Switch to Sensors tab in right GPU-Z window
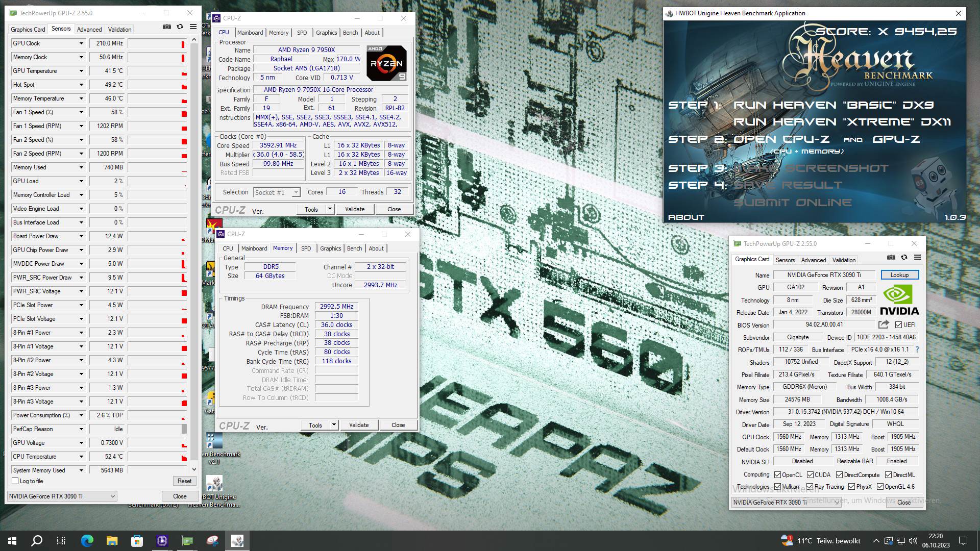 pyautogui.click(x=786, y=260)
